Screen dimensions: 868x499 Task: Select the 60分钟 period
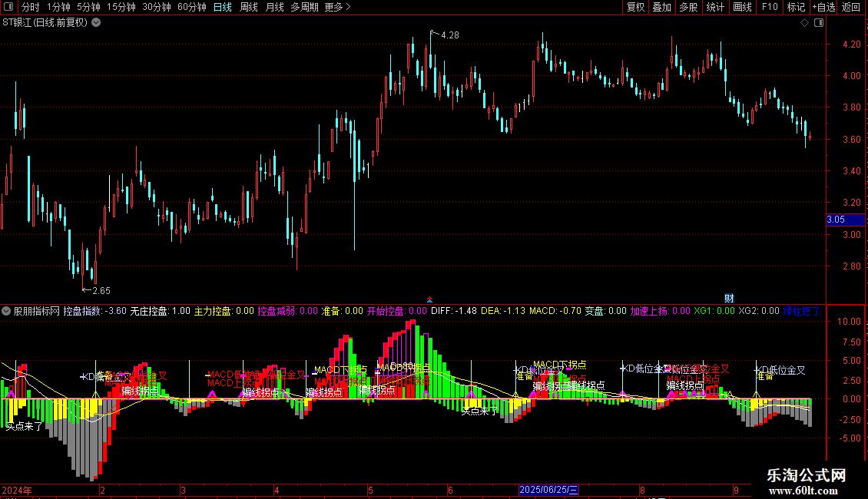[x=192, y=7]
